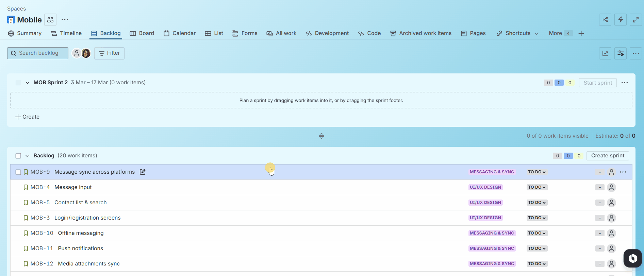The image size is (644, 276).
Task: Open the insights chart icon
Action: point(605,53)
